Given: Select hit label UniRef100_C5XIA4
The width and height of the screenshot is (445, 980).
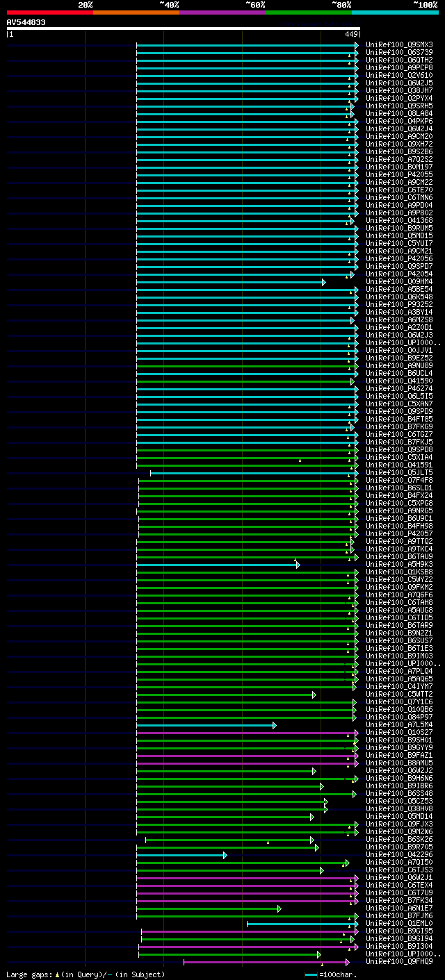Looking at the screenshot, I should point(398,457).
